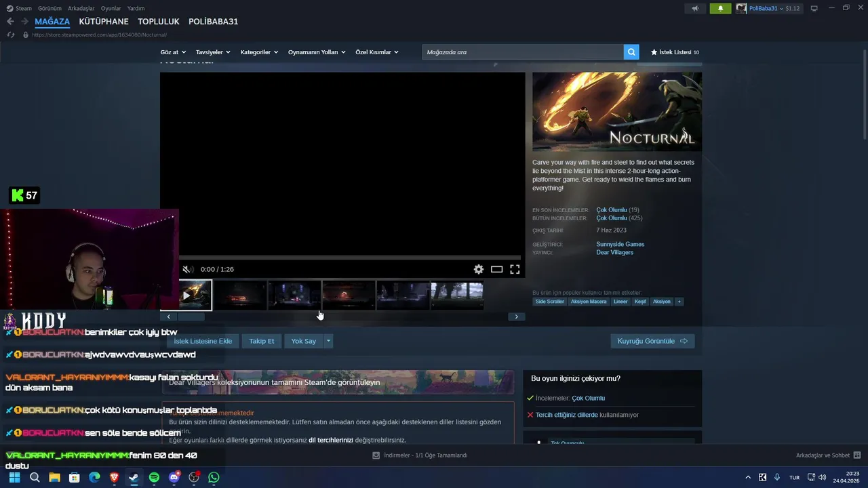Click the microphone tray icon
The height and width of the screenshot is (488, 868).
click(x=777, y=477)
